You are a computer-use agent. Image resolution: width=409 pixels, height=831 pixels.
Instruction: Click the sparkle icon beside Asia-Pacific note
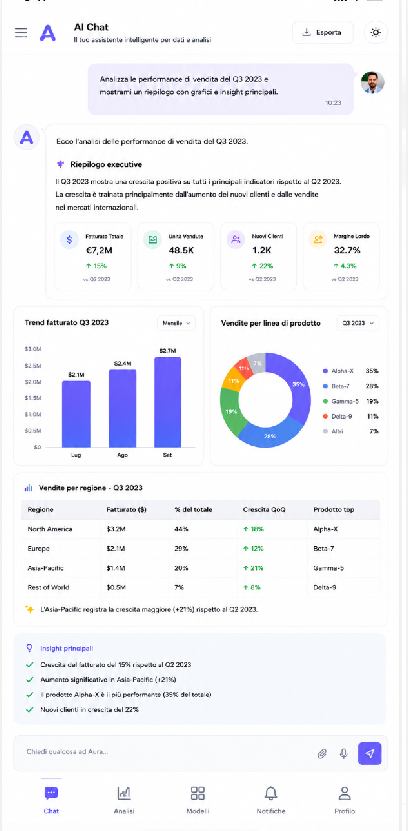point(30,609)
